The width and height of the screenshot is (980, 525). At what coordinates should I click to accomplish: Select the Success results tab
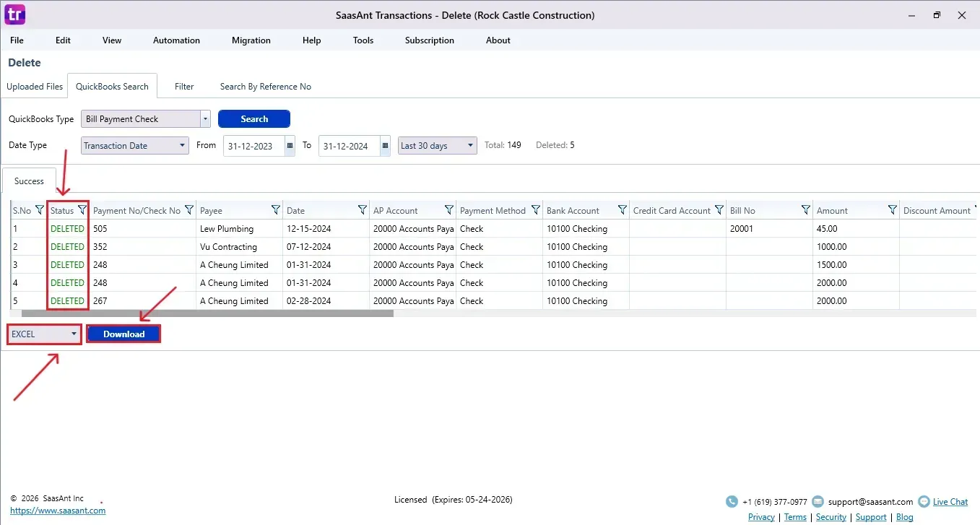click(x=29, y=181)
